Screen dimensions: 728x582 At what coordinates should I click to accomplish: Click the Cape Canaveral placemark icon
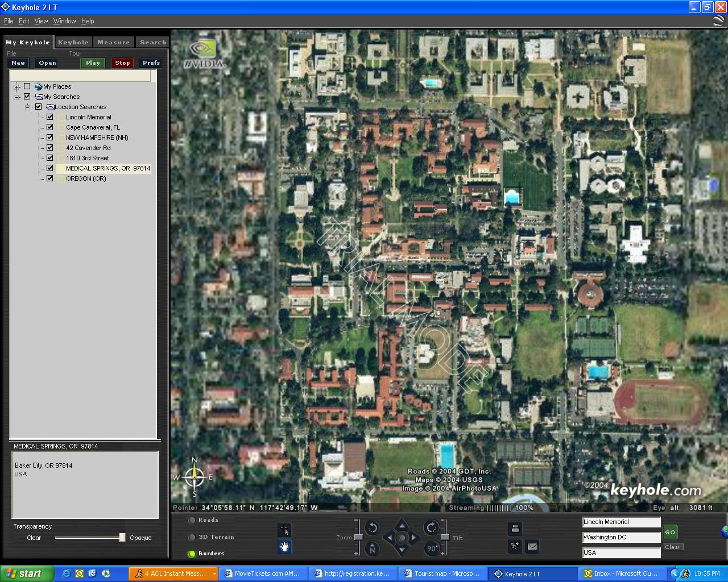click(61, 127)
